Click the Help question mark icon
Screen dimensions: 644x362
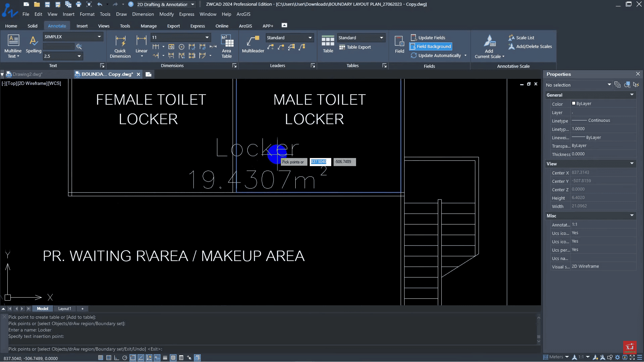click(x=131, y=4)
